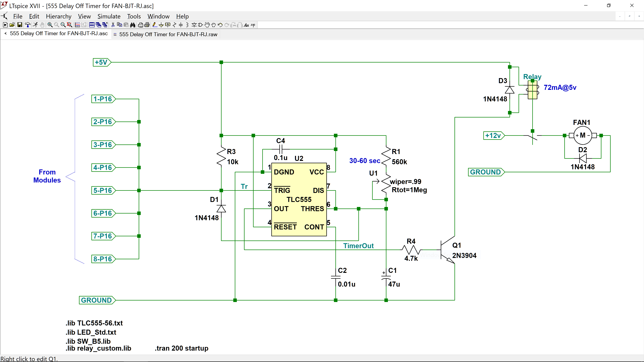The image size is (644, 362).
Task: Click the New Schematic toolbar icon
Action: point(5,25)
